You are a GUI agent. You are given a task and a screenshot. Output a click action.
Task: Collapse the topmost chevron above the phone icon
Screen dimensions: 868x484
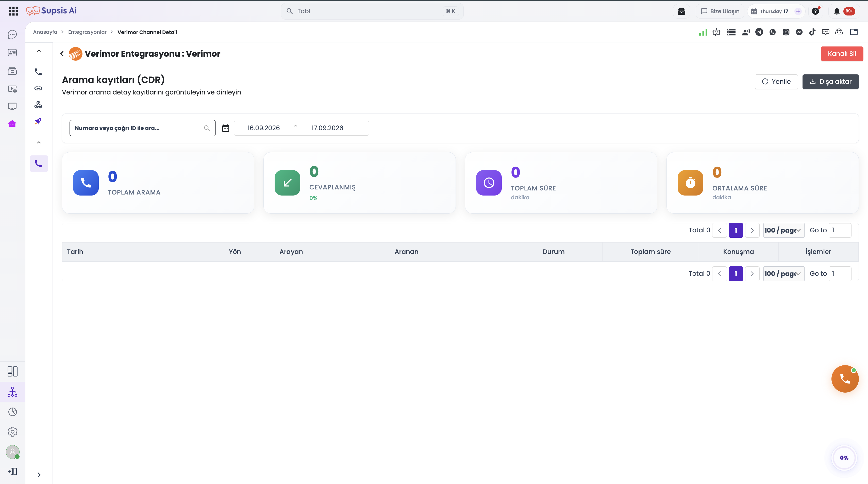click(x=39, y=51)
